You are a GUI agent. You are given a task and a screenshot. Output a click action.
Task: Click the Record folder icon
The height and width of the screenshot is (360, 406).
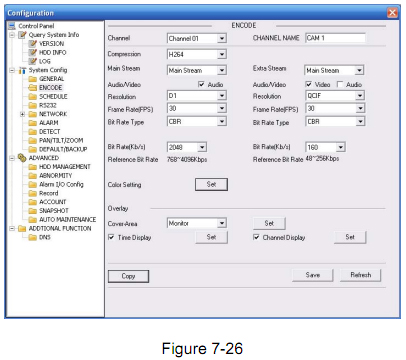coord(33,193)
